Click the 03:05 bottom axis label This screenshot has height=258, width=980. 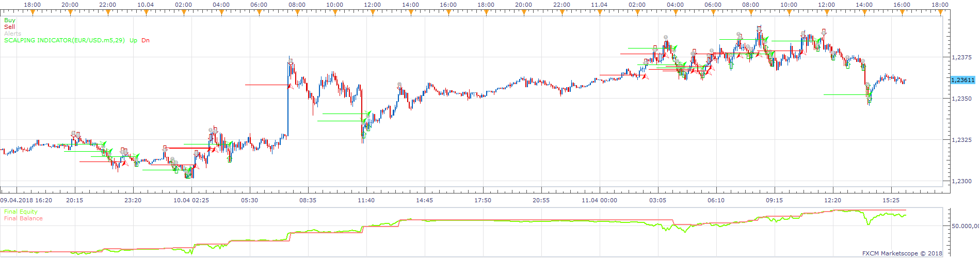(x=658, y=200)
